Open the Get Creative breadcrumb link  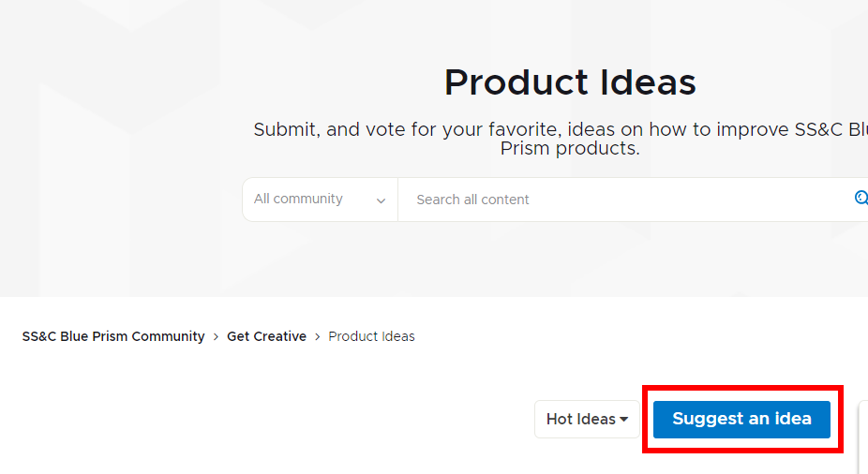click(266, 336)
